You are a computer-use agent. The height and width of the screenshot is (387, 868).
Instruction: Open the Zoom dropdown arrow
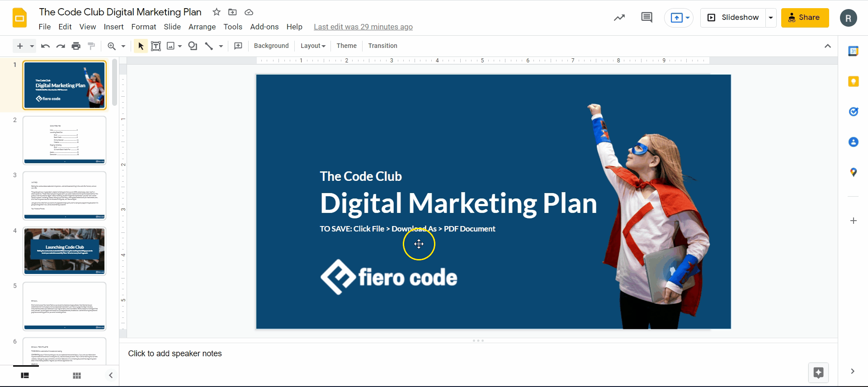(123, 46)
